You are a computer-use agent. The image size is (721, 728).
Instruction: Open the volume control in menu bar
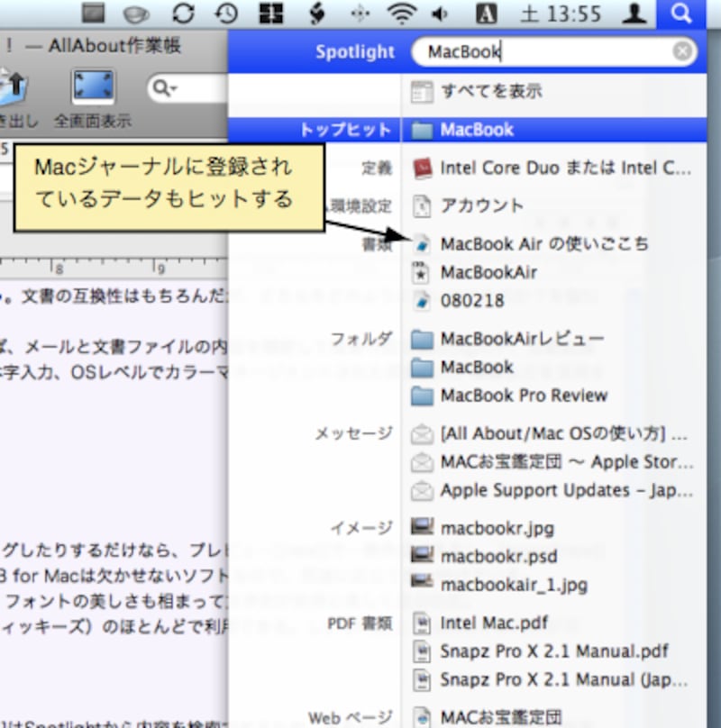coord(442,14)
